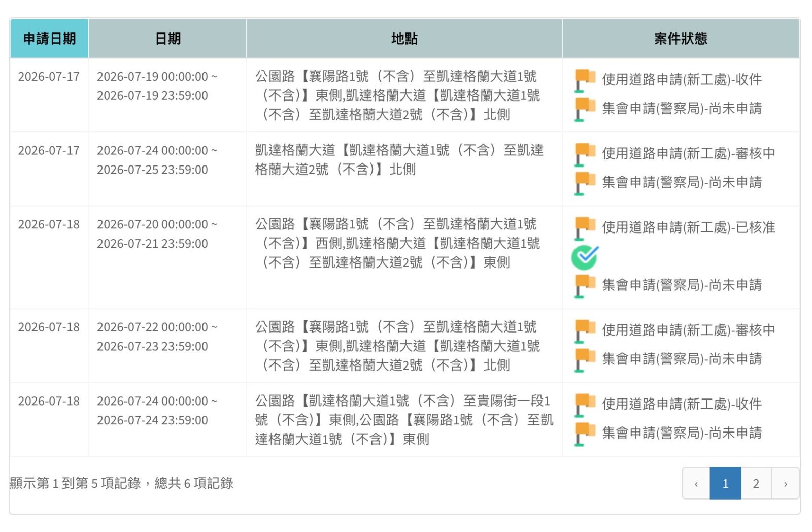Open 使用道路申請(新工處)-收件 in 07-24 single-day row
This screenshot has height=532, width=812.
coord(682,405)
